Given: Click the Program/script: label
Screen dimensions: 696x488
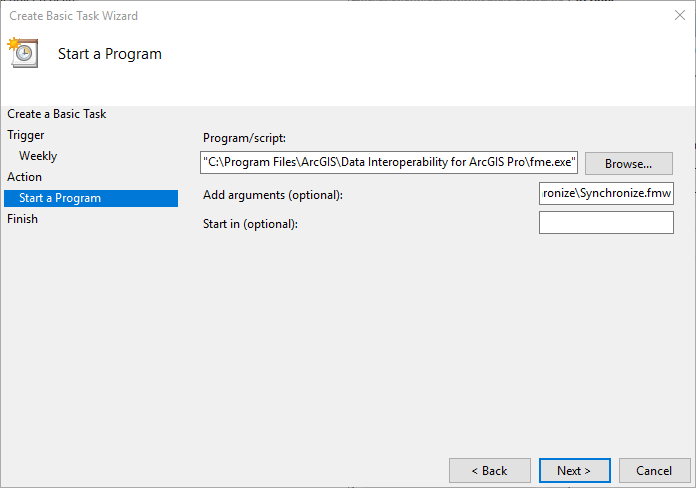Looking at the screenshot, I should click(x=244, y=138).
